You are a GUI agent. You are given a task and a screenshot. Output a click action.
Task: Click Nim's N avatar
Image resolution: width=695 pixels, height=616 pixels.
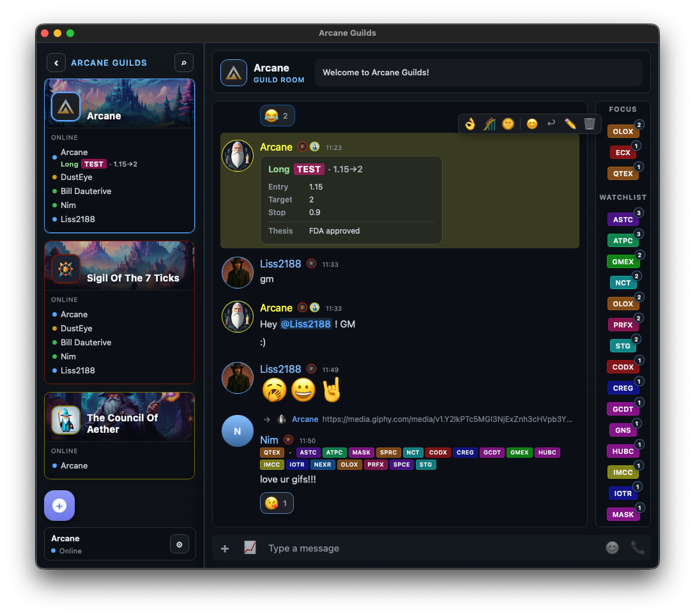pos(238,431)
